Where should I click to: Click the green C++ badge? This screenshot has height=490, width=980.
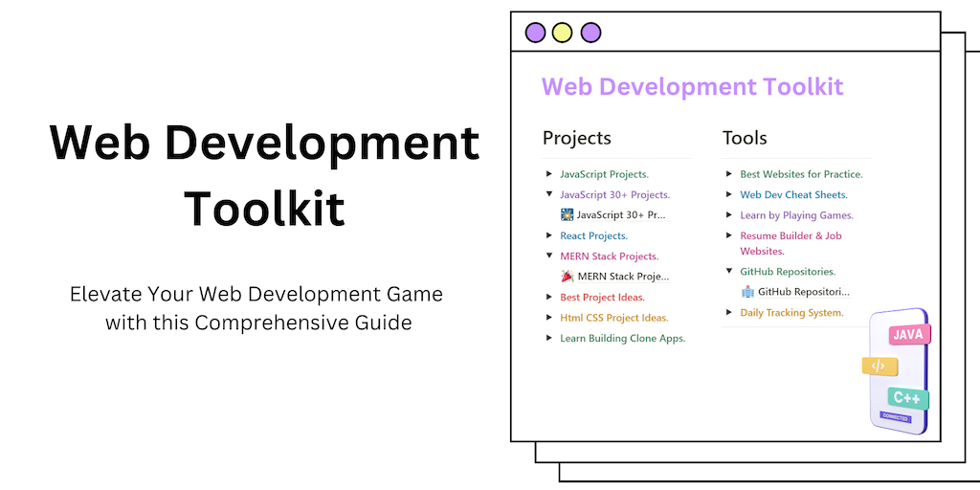908,398
